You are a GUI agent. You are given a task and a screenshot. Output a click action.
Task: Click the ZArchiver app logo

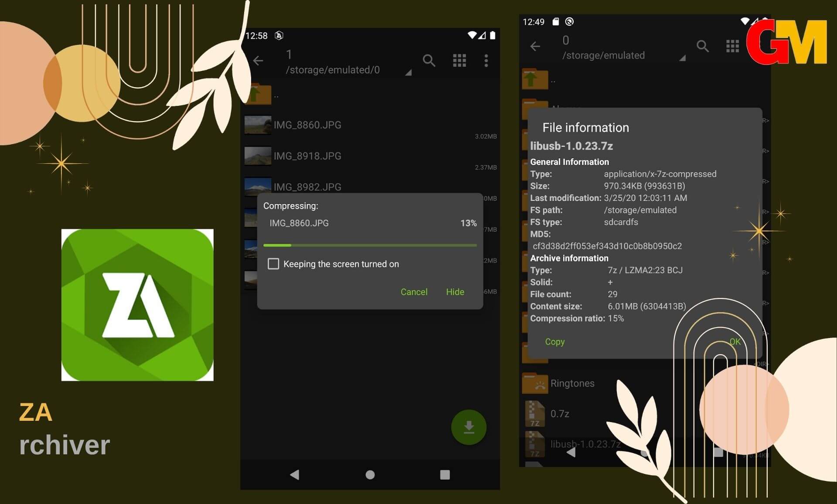click(137, 305)
